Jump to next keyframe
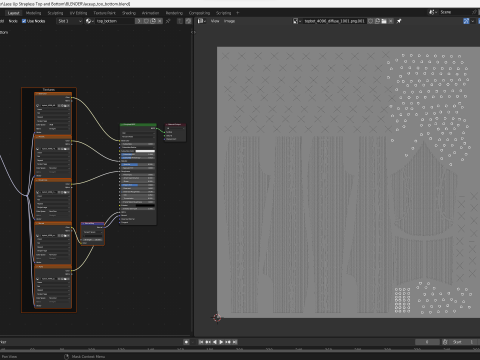 228,342
